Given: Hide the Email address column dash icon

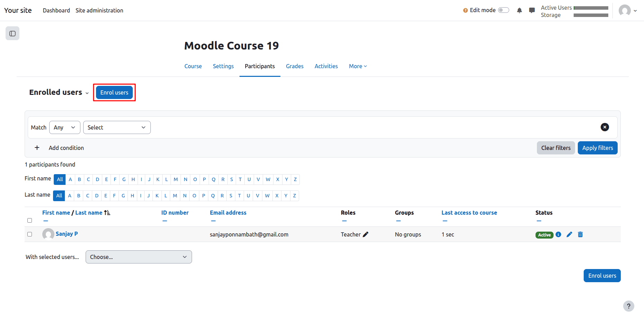Looking at the screenshot, I should pos(213,221).
